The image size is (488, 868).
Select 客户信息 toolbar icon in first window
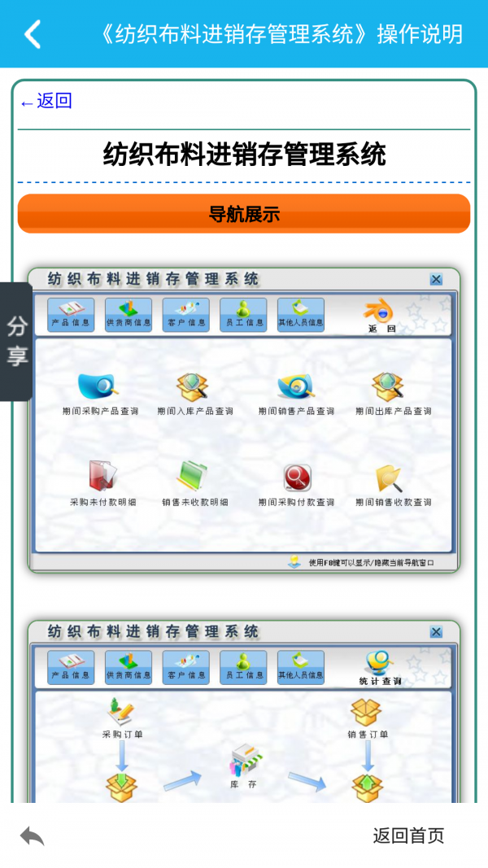coord(186,315)
